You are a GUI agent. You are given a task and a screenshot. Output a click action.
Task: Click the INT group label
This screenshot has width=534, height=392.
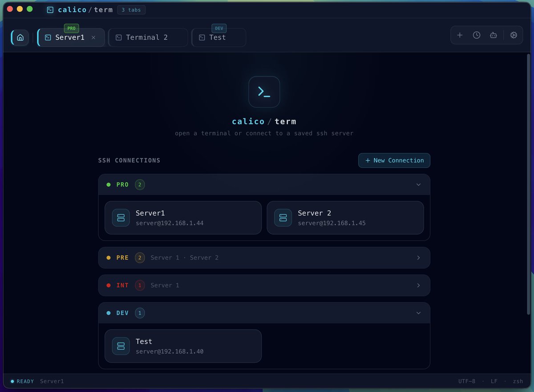pyautogui.click(x=122, y=285)
